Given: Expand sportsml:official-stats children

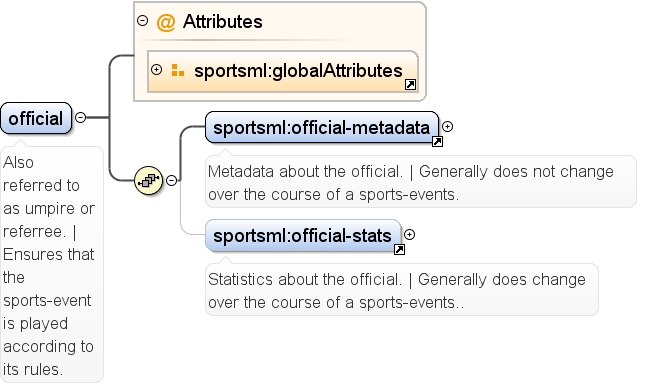Looking at the screenshot, I should 409,234.
